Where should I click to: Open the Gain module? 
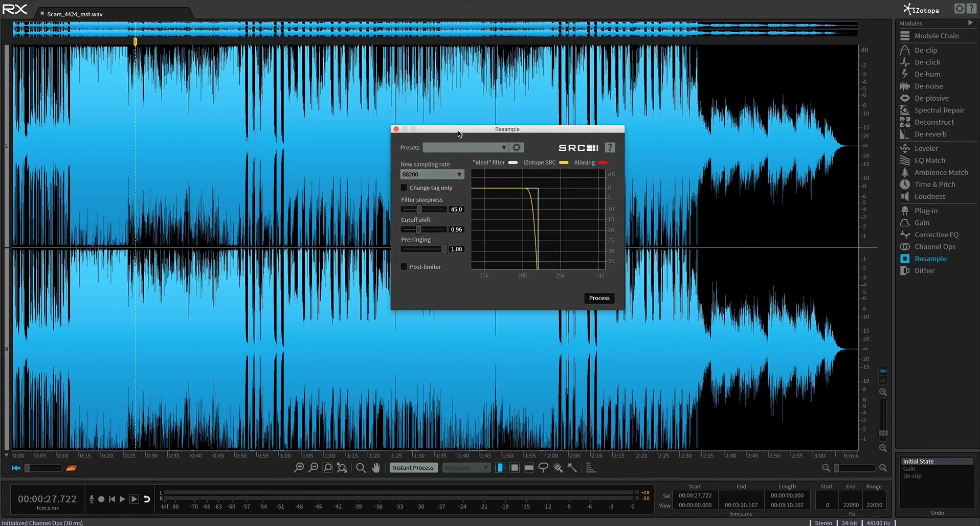pos(922,223)
